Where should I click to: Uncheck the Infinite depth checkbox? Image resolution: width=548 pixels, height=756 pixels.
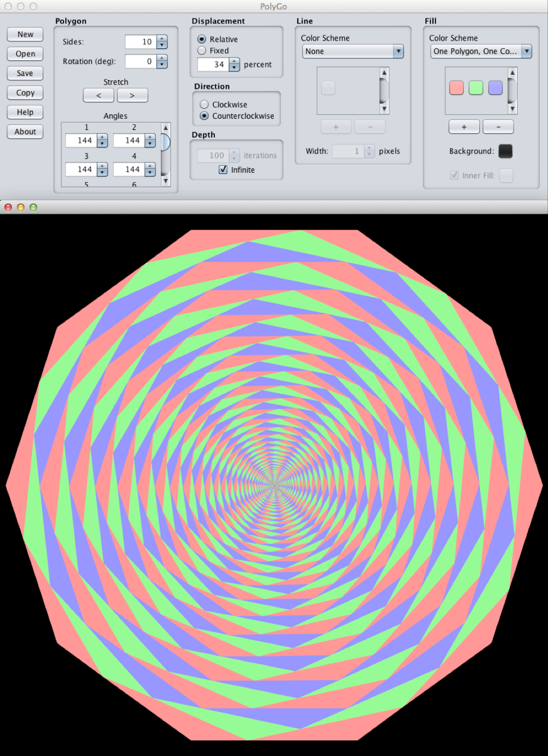(223, 170)
